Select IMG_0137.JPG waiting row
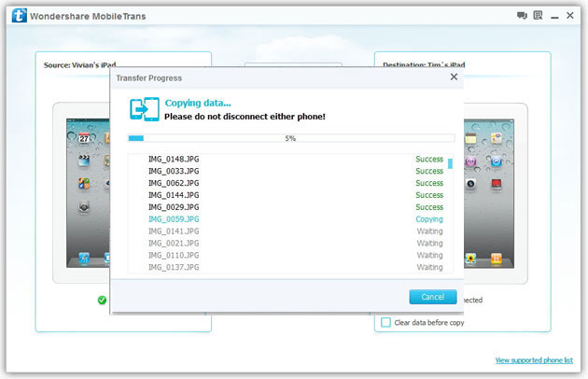This screenshot has width=588, height=379. tap(290, 267)
